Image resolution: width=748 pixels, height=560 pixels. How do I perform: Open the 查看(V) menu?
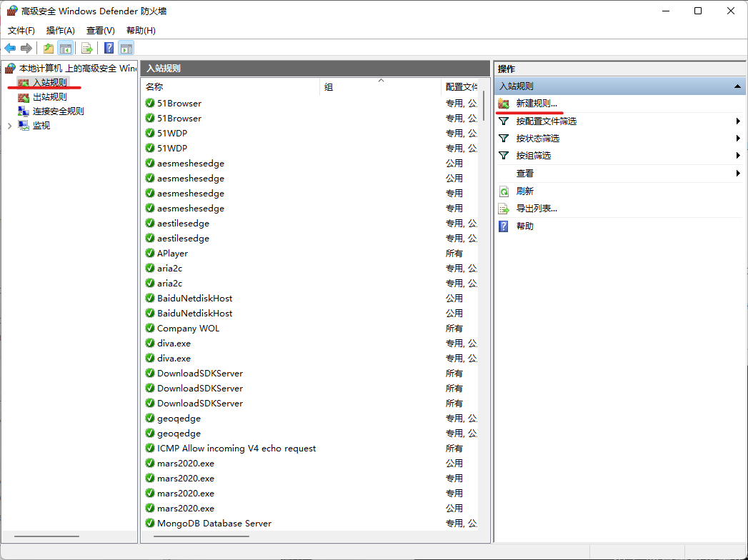click(100, 31)
